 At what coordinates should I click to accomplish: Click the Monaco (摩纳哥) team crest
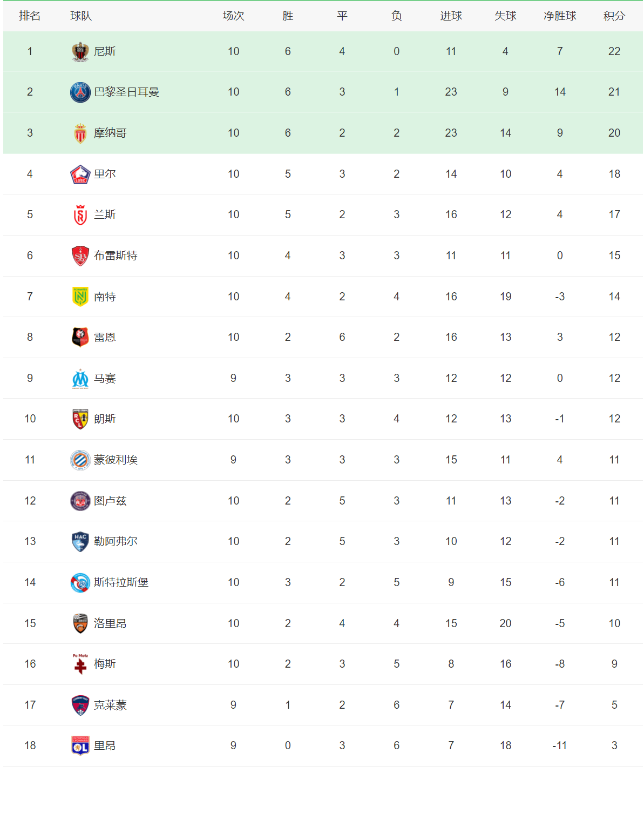click(80, 133)
